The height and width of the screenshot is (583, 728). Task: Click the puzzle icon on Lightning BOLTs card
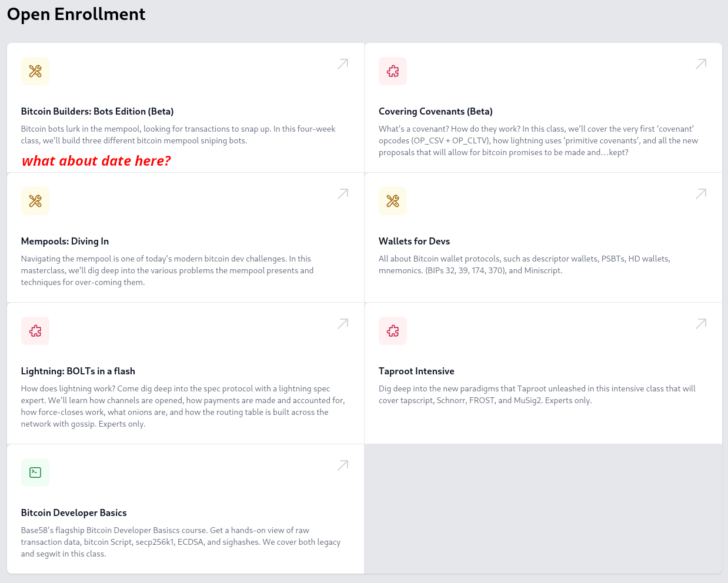[x=35, y=331]
